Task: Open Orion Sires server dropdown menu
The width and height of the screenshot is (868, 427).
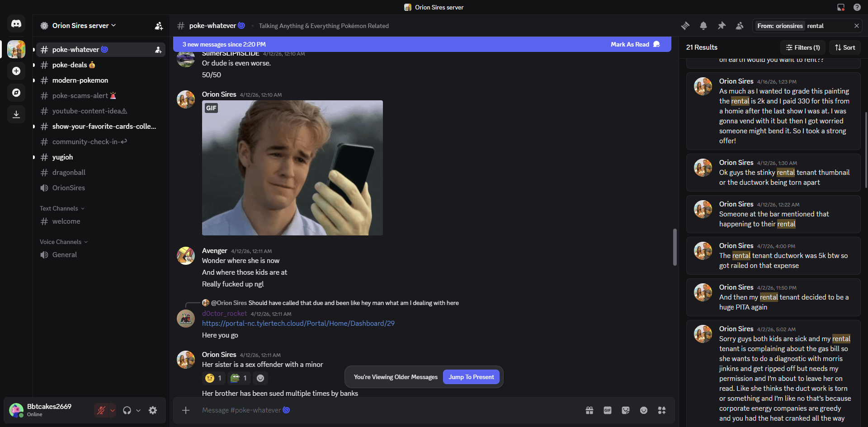Action: pos(84,26)
